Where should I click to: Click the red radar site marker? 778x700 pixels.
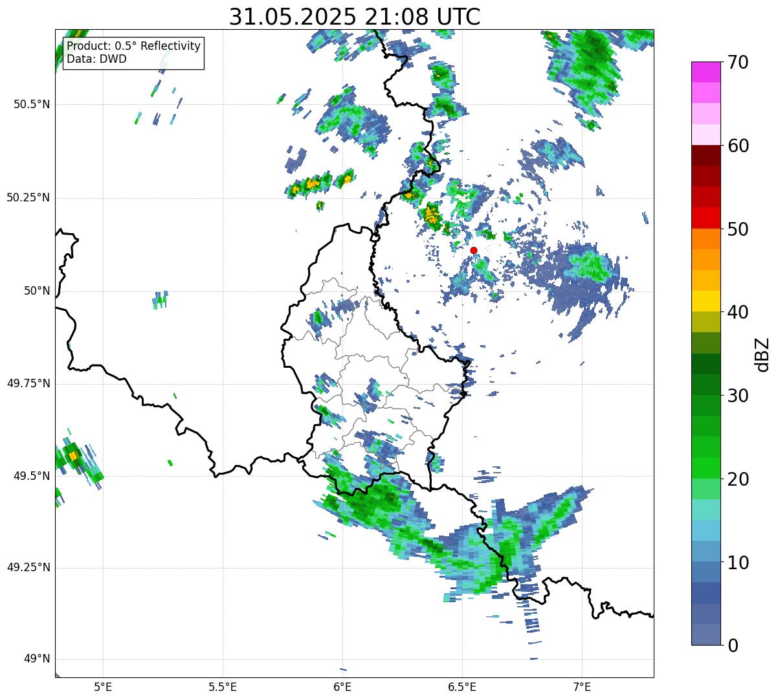pyautogui.click(x=474, y=250)
